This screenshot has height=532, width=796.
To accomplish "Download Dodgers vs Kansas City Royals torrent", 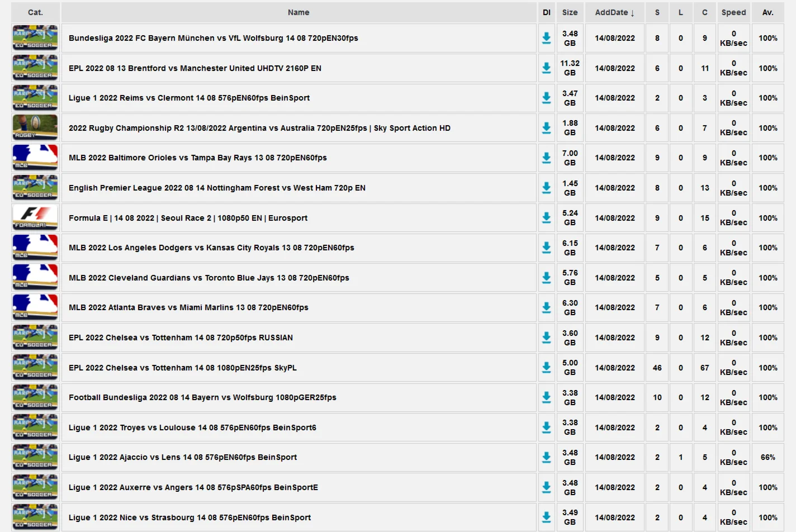I will tap(546, 248).
